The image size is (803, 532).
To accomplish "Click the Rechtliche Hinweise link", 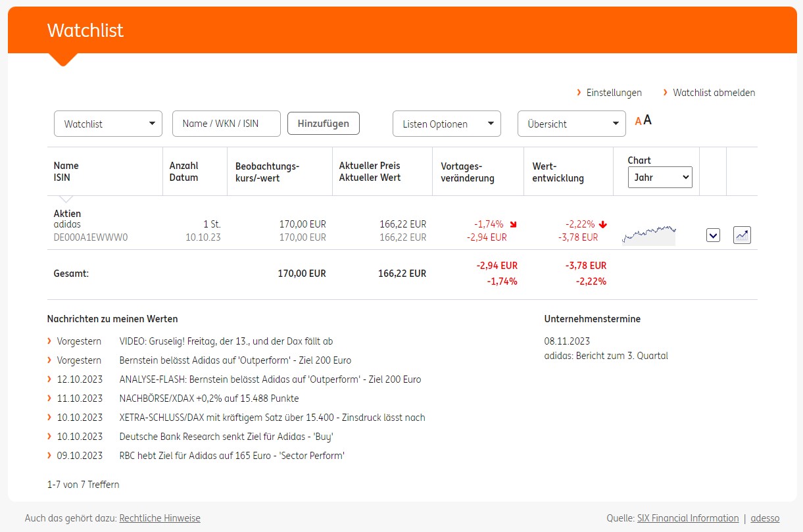I will pos(160,518).
